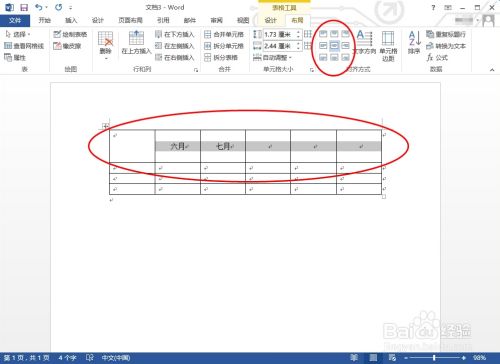The image size is (500, 364).
Task: Switch to the 页面布局 tab
Action: pos(130,20)
